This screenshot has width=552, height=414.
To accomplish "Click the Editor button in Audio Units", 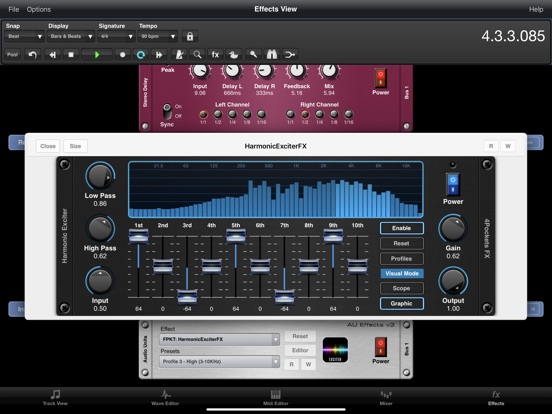I will click(300, 350).
